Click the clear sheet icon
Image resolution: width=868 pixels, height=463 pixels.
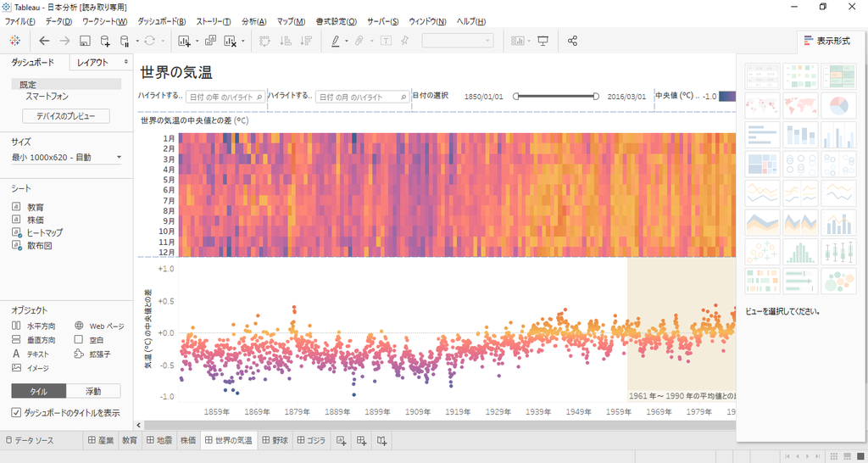pos(231,41)
